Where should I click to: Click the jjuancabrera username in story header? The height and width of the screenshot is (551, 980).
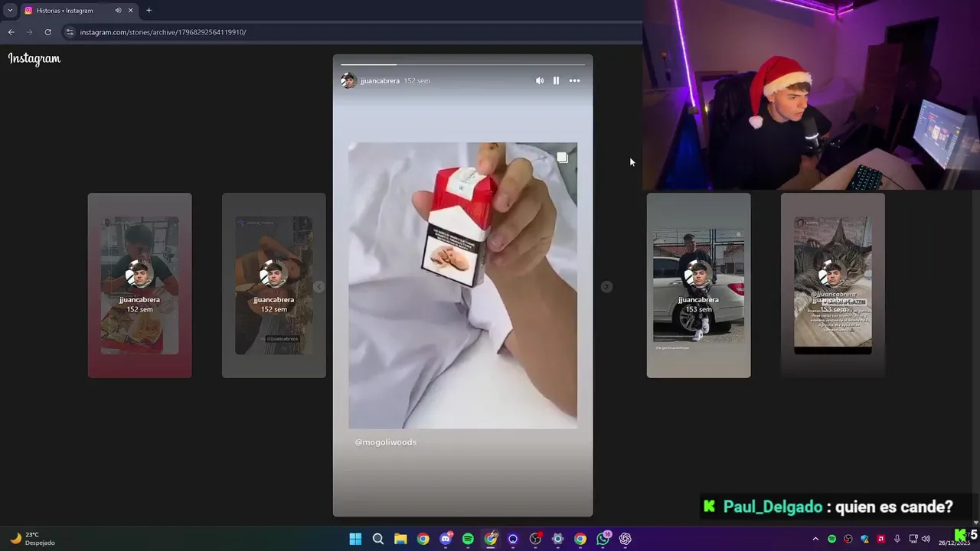point(380,80)
